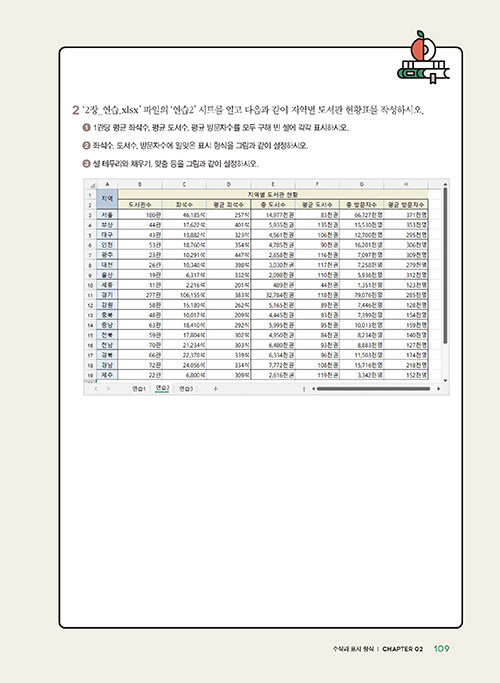Click the 44천권 average books cell
Screen dimensions: 500x683
(317, 285)
